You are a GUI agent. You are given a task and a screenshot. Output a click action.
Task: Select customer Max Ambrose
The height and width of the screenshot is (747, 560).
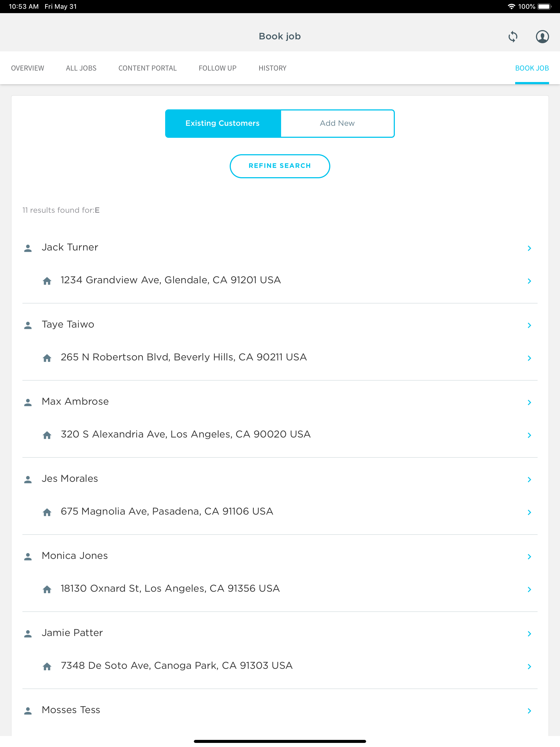(75, 402)
